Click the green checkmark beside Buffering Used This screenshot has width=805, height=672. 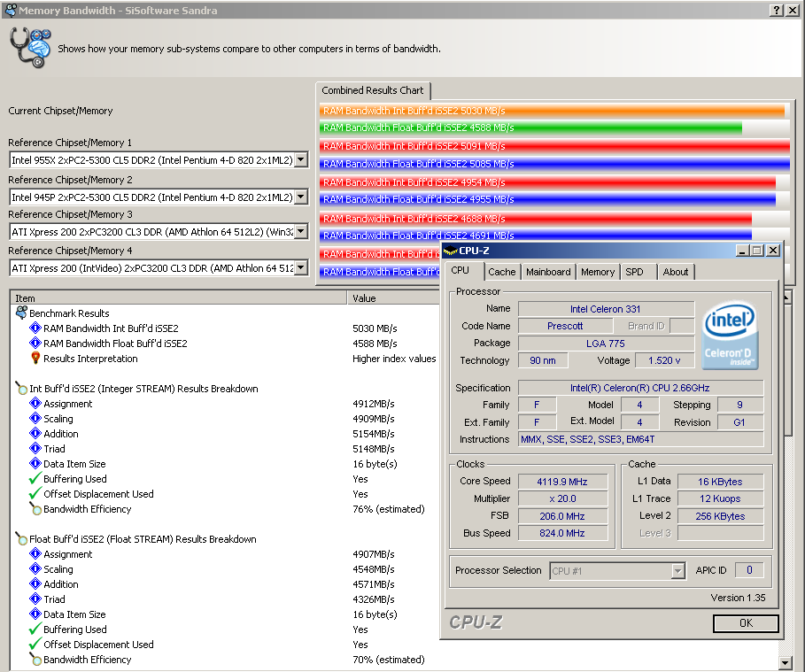point(35,479)
